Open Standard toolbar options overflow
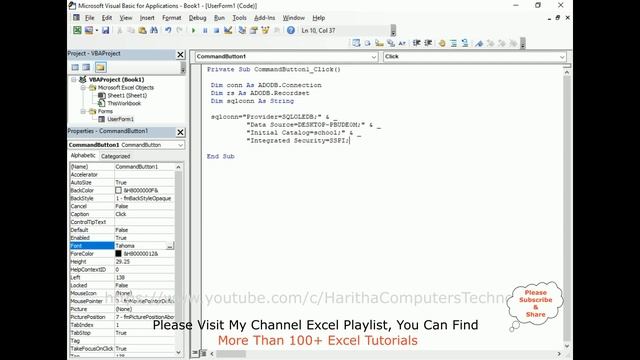 393,31
